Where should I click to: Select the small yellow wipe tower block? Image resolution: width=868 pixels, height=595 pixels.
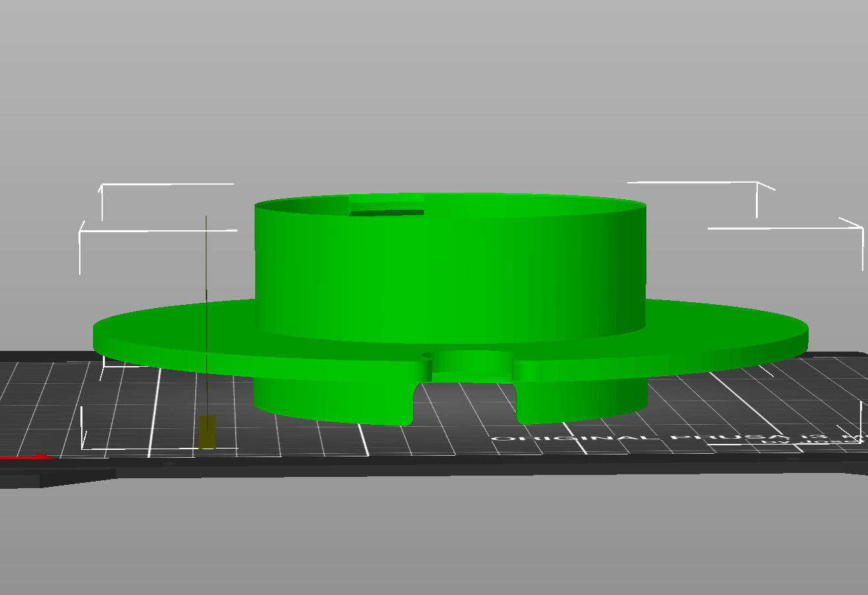click(x=207, y=431)
